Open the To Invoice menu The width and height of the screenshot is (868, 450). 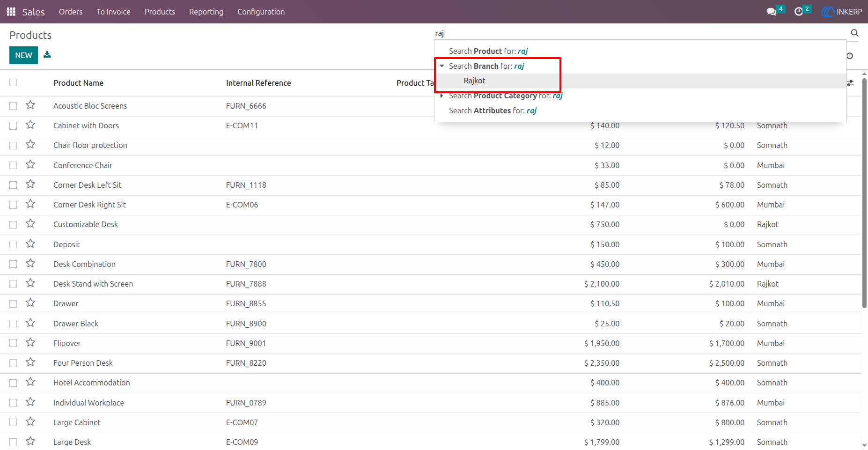click(x=113, y=12)
